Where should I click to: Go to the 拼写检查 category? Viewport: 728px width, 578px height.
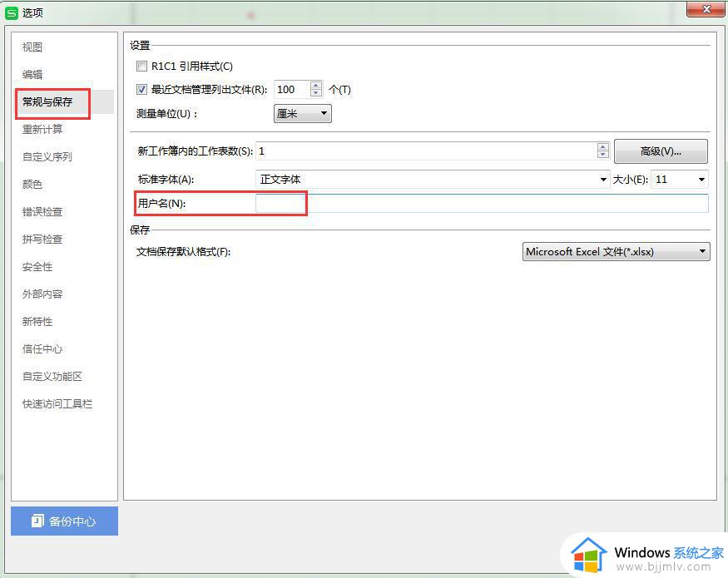[x=42, y=239]
